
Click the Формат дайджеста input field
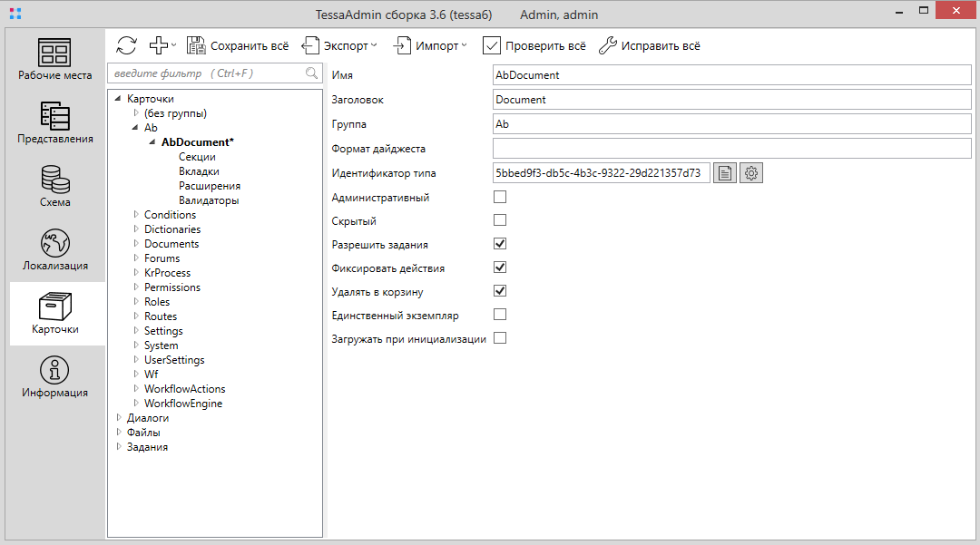pos(731,149)
